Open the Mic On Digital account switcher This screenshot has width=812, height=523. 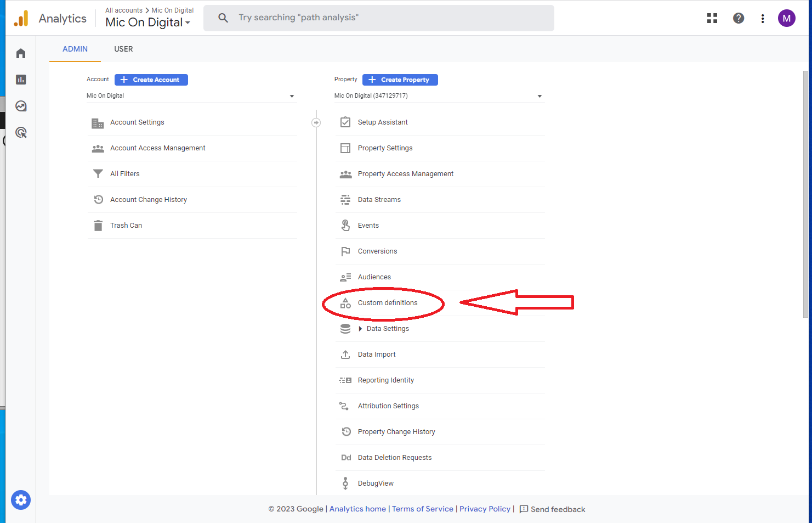(x=147, y=23)
